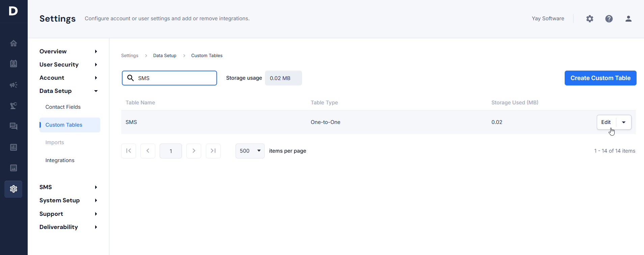
Task: Open the Automation robot arm icon
Action: pyautogui.click(x=14, y=106)
